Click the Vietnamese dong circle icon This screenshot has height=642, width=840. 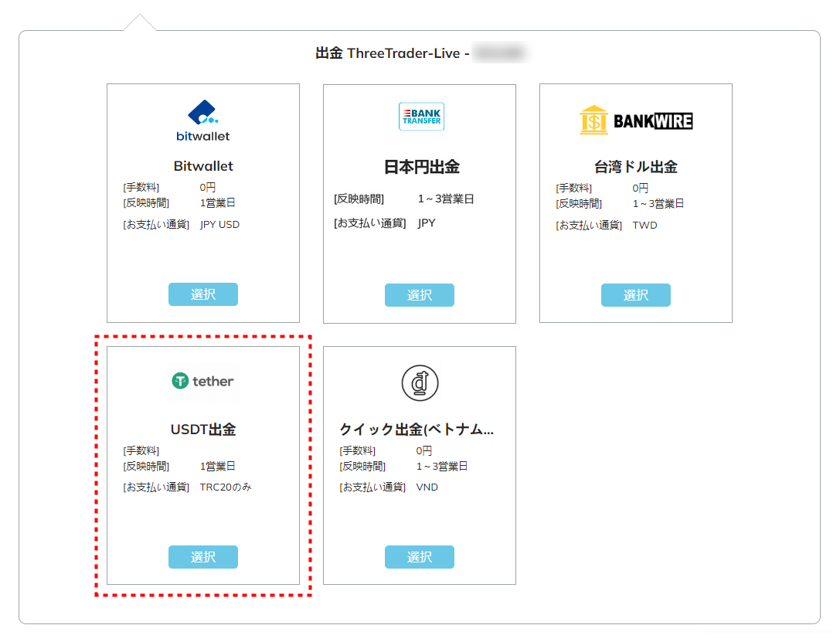pyautogui.click(x=420, y=383)
